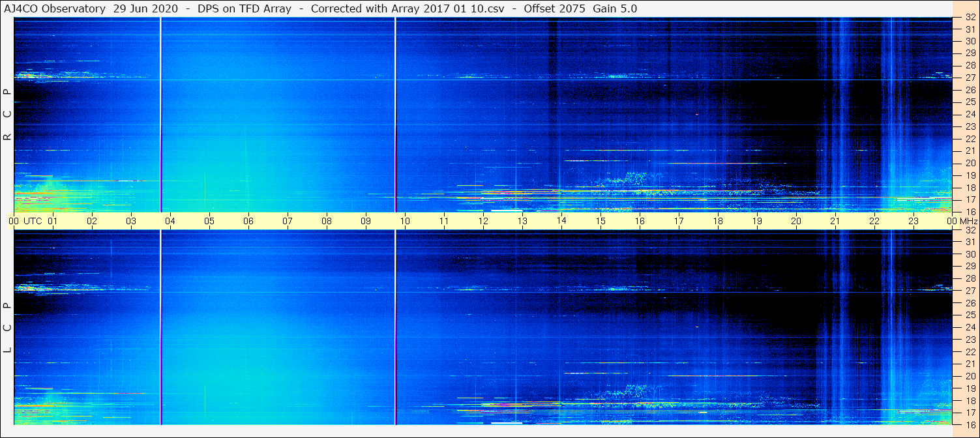The height and width of the screenshot is (438, 980).
Task: Select the 19 MHz label in RCP panel
Action: (x=970, y=175)
